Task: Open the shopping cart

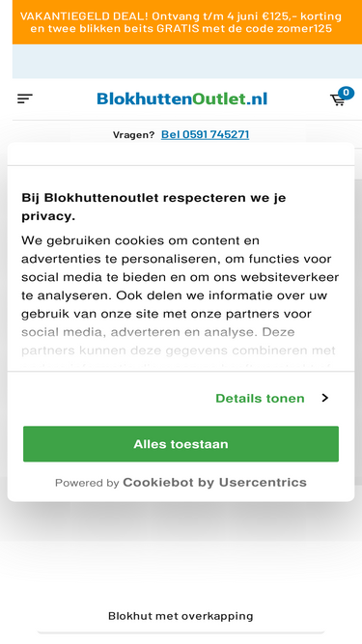Action: (x=338, y=99)
